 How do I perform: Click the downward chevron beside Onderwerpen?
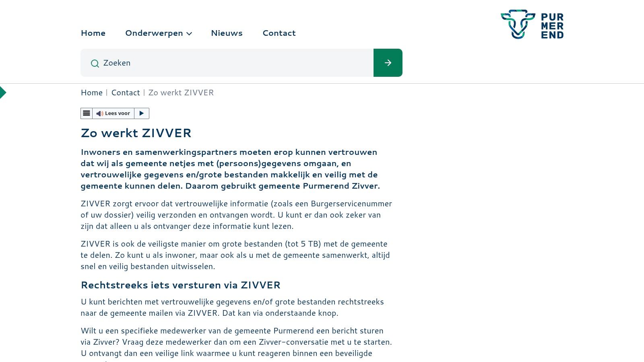189,34
